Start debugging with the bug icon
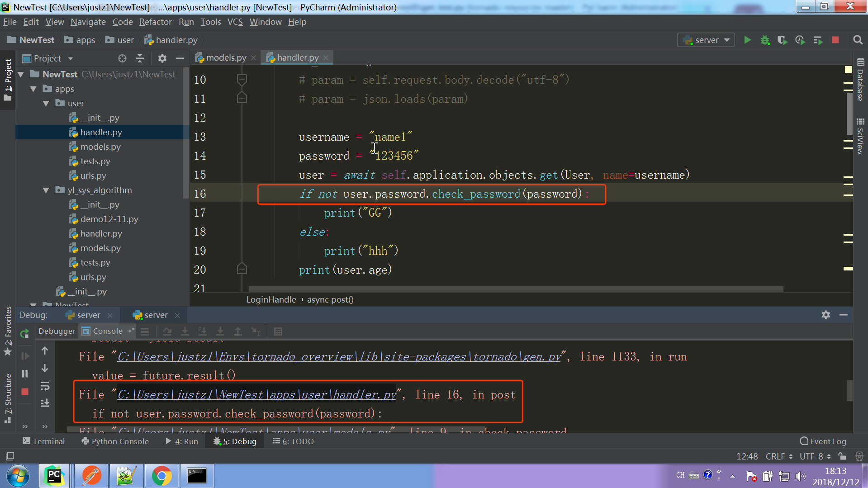The image size is (868, 488). point(765,40)
